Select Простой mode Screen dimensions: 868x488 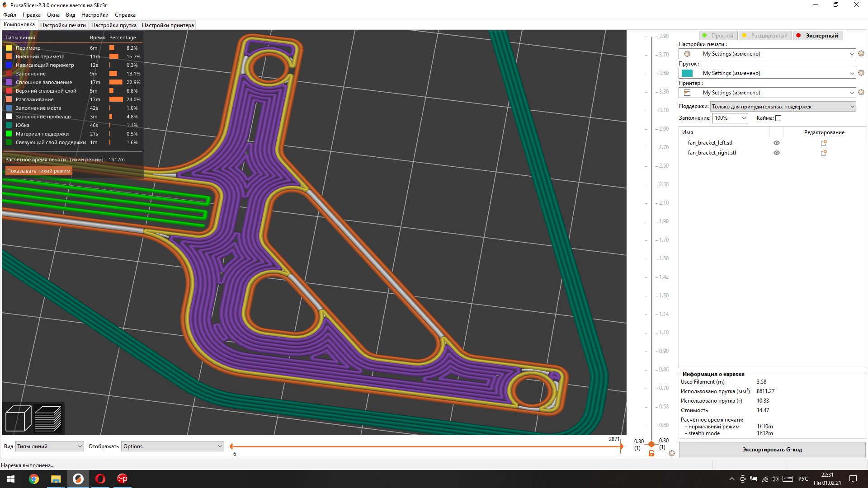click(718, 36)
